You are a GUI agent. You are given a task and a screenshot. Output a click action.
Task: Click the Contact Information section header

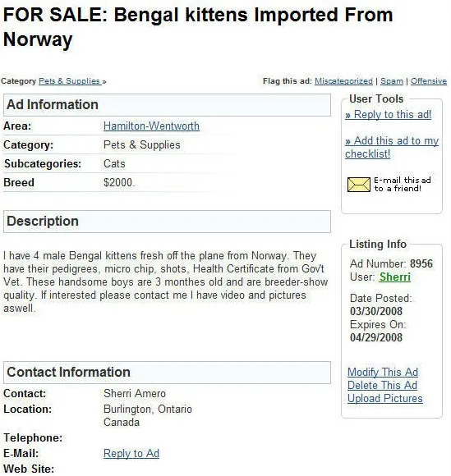click(167, 372)
